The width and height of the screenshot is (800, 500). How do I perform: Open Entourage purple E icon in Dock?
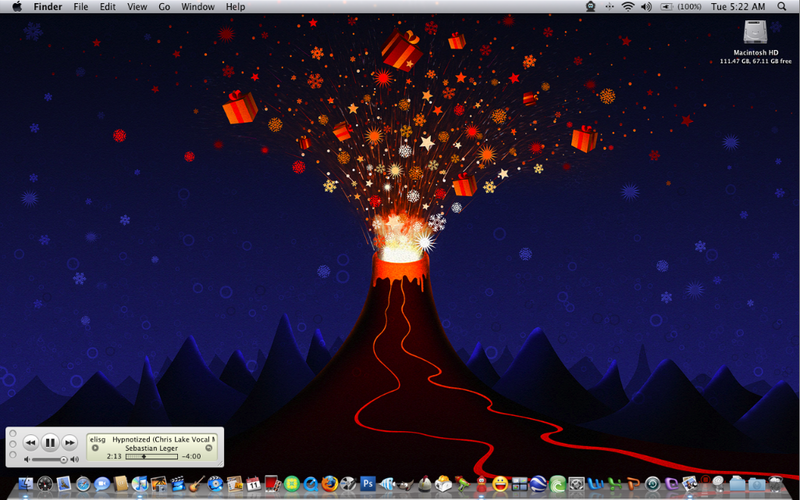[671, 484]
